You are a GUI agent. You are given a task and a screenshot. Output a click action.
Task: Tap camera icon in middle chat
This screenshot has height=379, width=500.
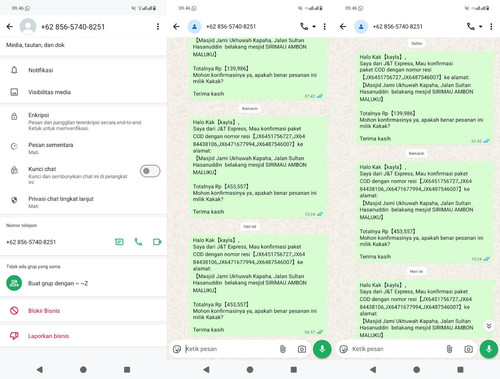pos(302,349)
